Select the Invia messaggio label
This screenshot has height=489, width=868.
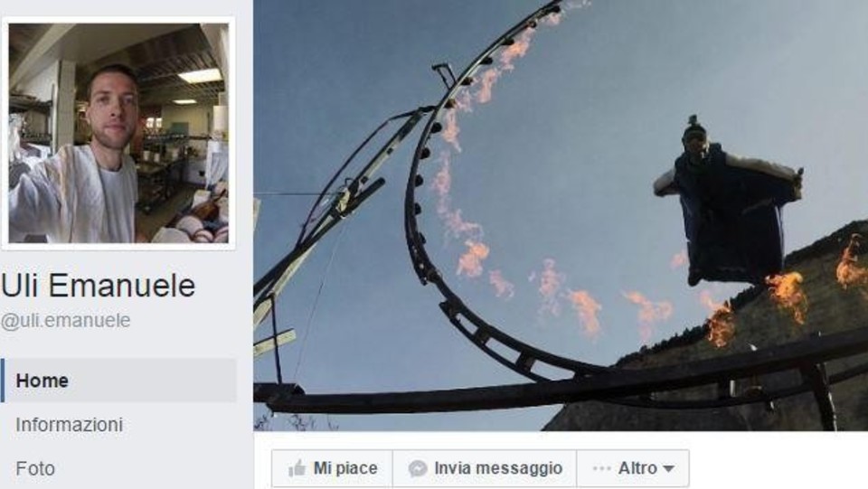[x=498, y=468]
